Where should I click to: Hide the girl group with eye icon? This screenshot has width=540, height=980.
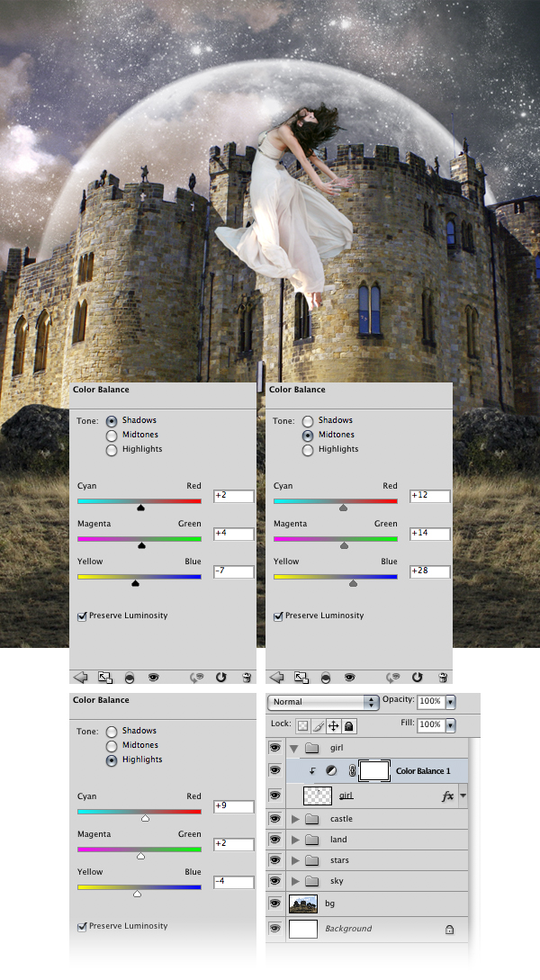(x=275, y=747)
